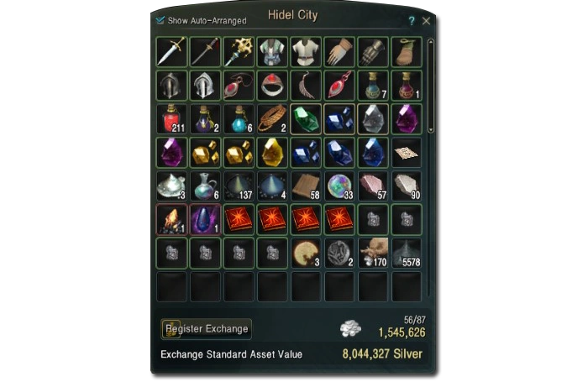Screen dimensions: 588x382
Task: Click the campfire item in red slot
Action: [x=171, y=220]
